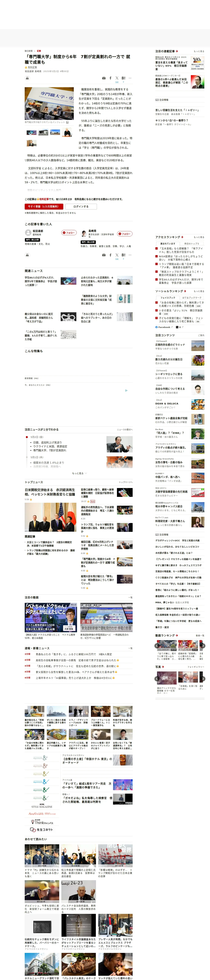Open 動画一覧 link in video ranking
This screenshot has width=210, height=980.
pyautogui.click(x=200, y=636)
